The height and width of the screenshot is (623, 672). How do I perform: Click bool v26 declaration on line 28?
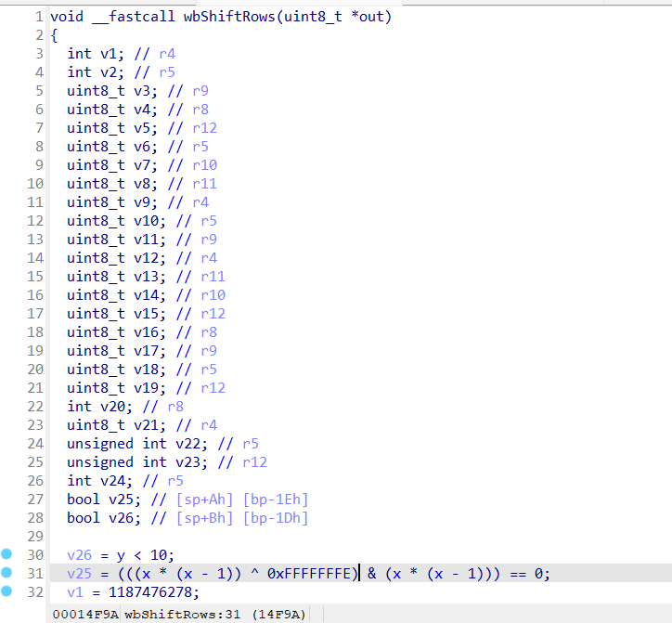point(103,518)
